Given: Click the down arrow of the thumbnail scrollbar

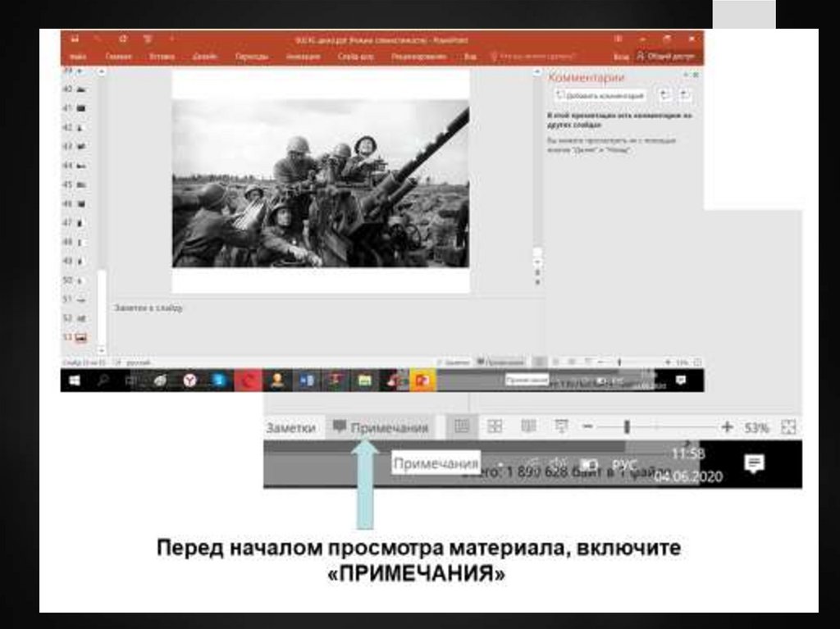Looking at the screenshot, I should click(101, 350).
